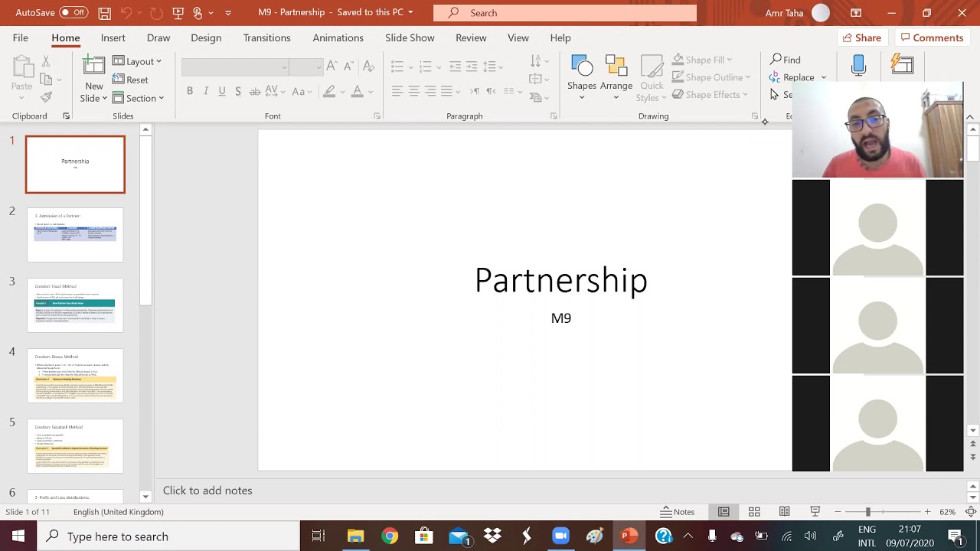The image size is (980, 551).
Task: Start Slide Show from status bar icon
Action: 815,512
